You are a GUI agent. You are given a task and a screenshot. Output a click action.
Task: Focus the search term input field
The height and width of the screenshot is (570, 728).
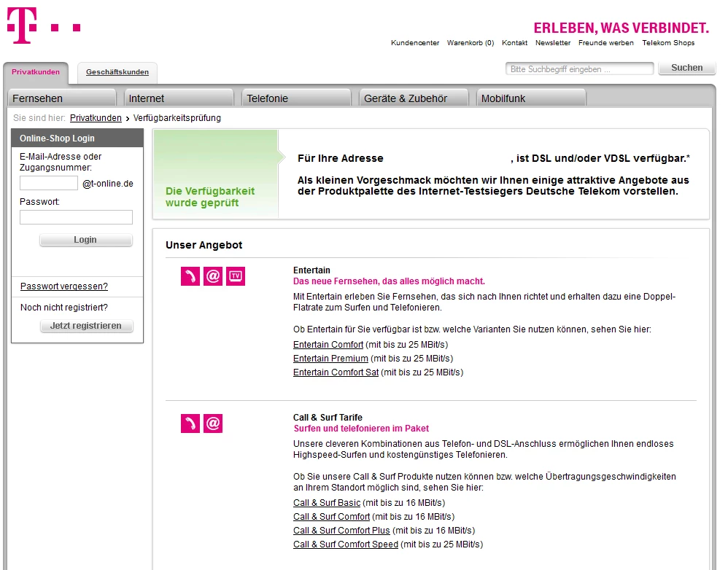(x=579, y=69)
